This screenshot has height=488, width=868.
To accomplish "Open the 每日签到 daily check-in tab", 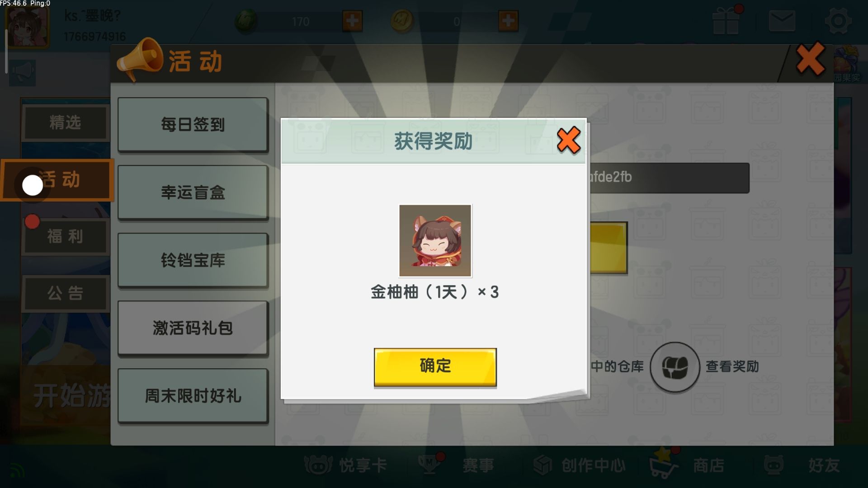I will 193,124.
